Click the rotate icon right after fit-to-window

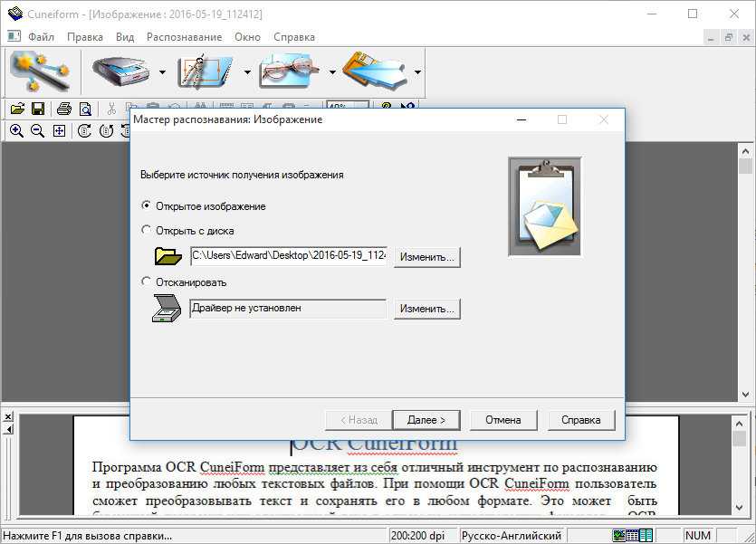85,130
